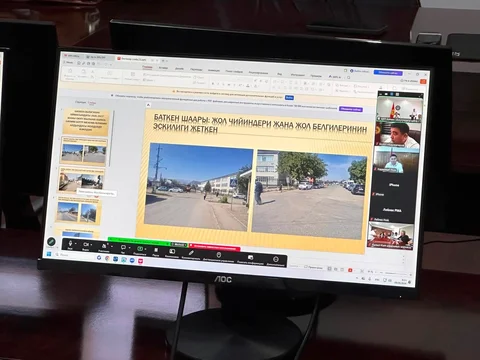
Task: Select third slide thumbnail in panel
Action: coord(82,180)
